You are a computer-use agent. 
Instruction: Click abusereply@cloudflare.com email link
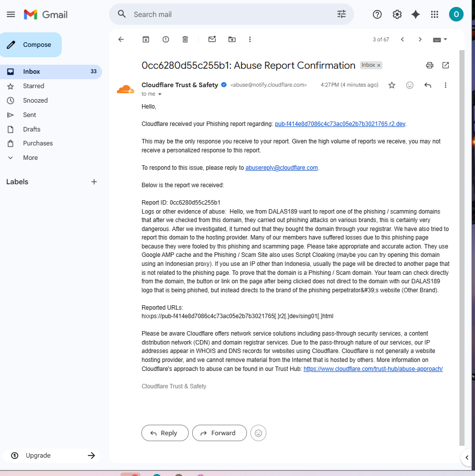coord(282,168)
